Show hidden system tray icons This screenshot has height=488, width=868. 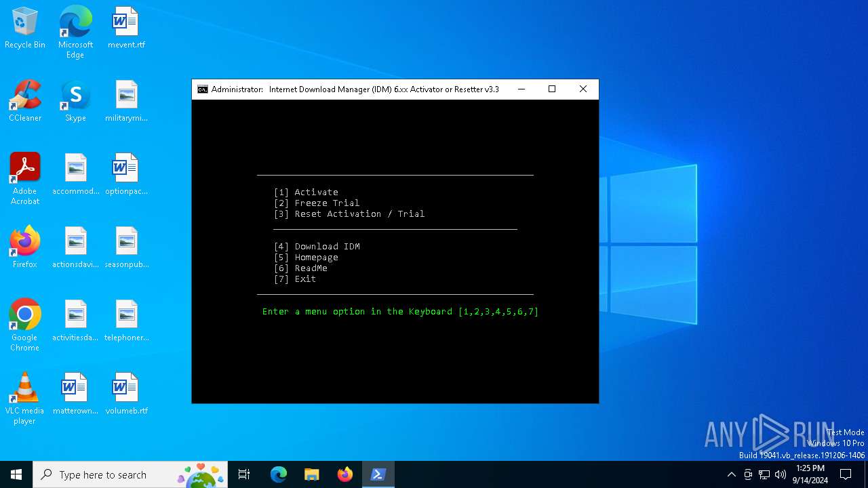(x=731, y=474)
